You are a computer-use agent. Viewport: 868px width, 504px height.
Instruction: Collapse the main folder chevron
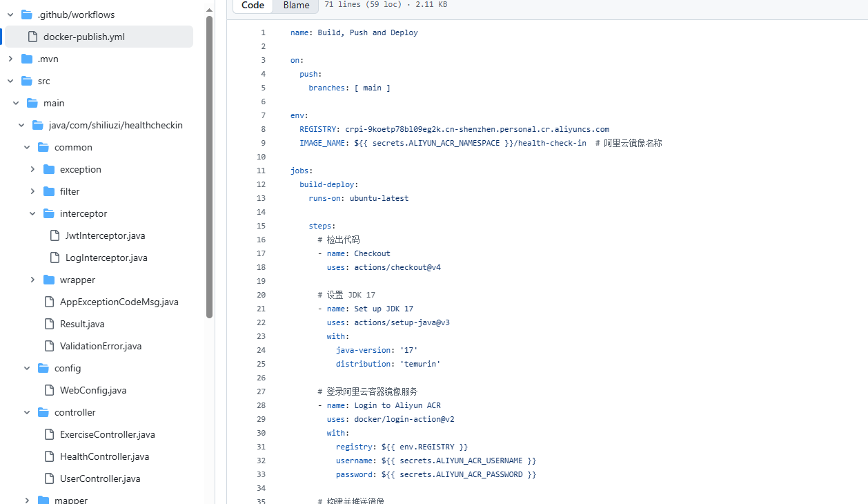[16, 103]
